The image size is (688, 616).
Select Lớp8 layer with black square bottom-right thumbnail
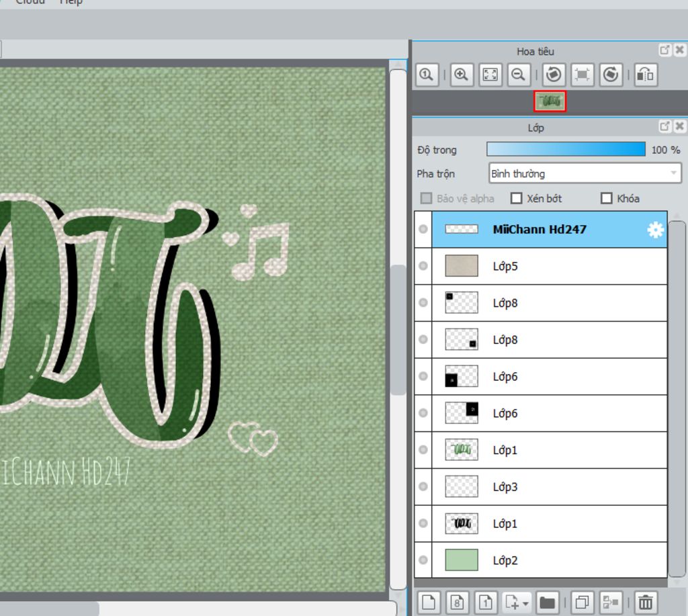click(x=541, y=340)
